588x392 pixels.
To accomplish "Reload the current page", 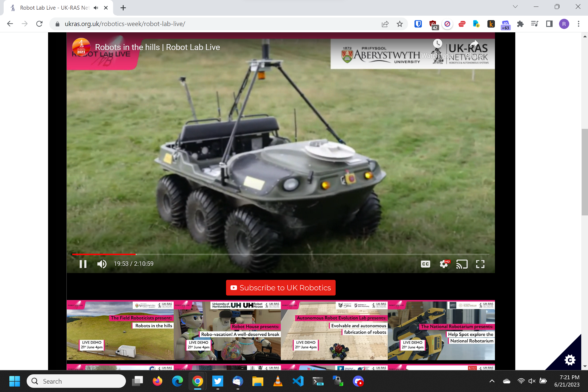I will click(39, 24).
